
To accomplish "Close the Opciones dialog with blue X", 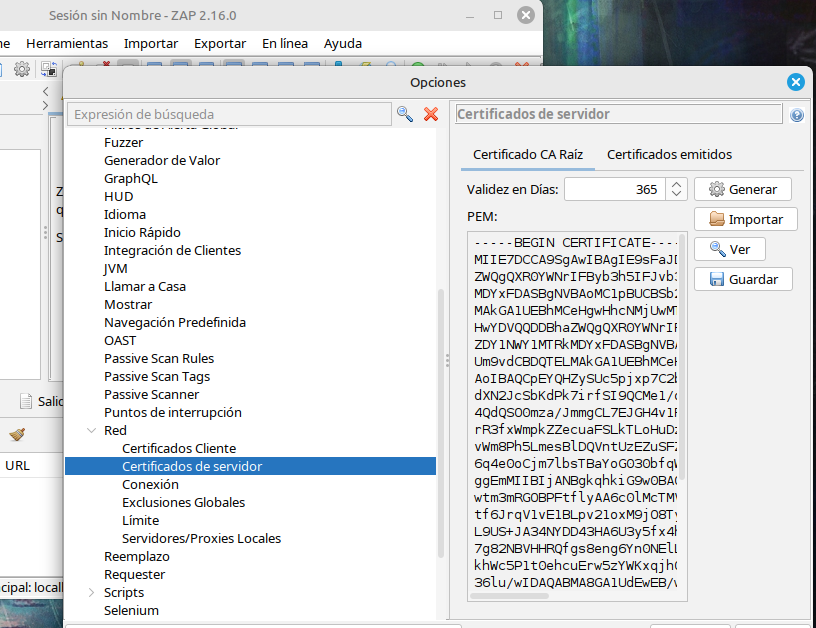I will [x=796, y=82].
